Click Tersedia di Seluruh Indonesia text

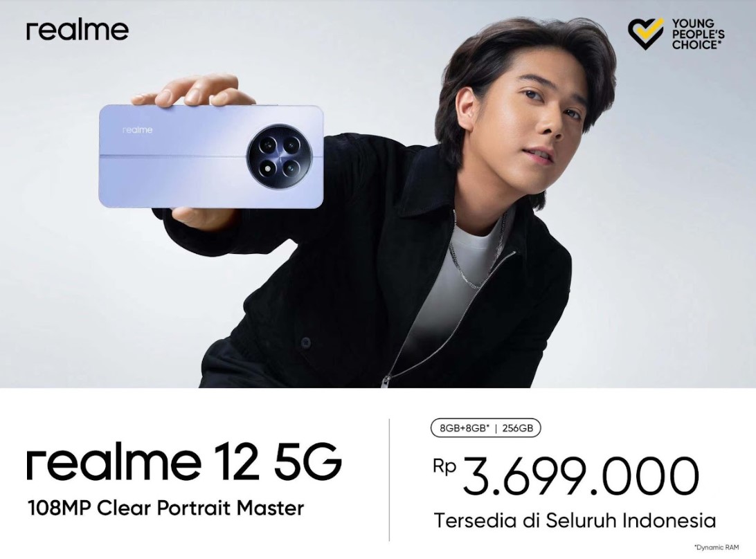coord(575,520)
